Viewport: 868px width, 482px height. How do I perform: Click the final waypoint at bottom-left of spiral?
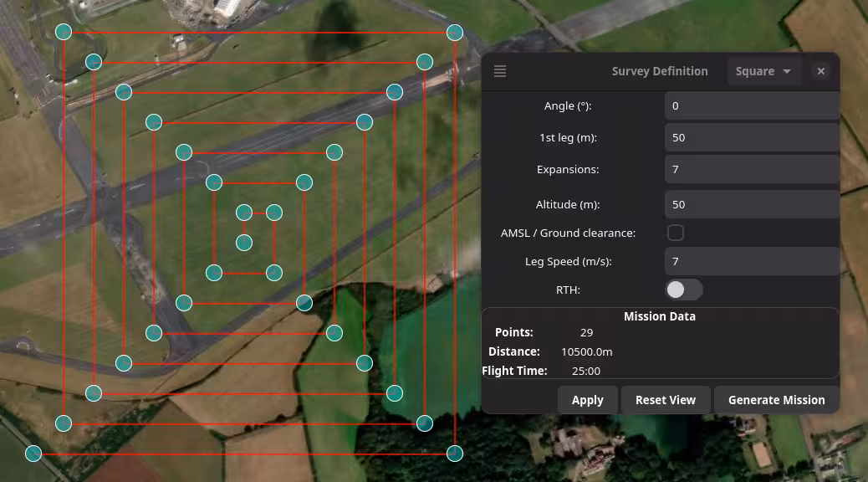click(x=33, y=454)
